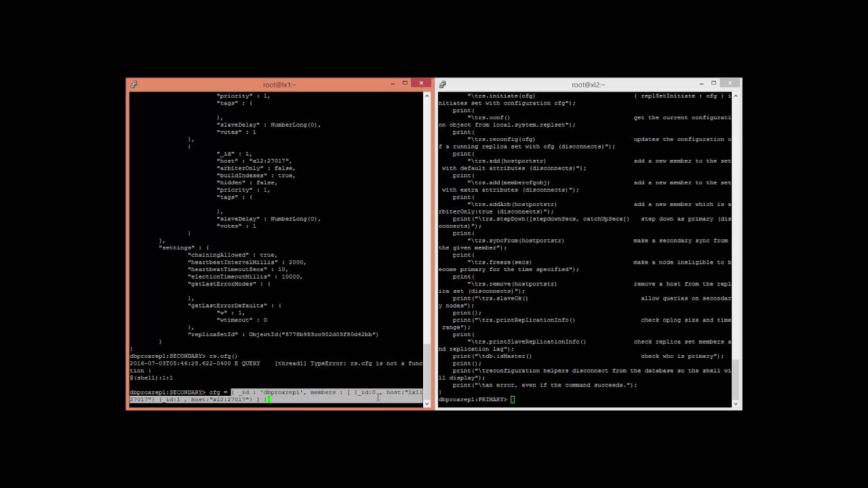Close the root@xl2 terminal window

[730, 83]
